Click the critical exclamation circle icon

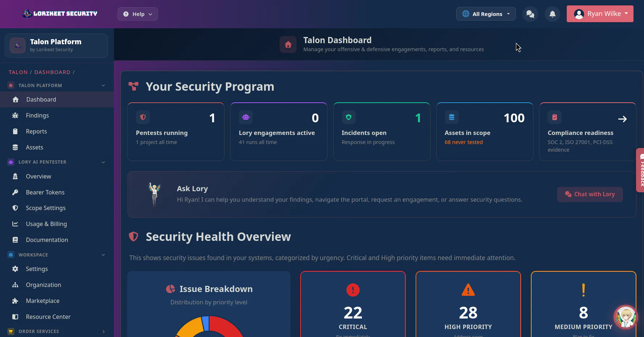[x=353, y=290]
